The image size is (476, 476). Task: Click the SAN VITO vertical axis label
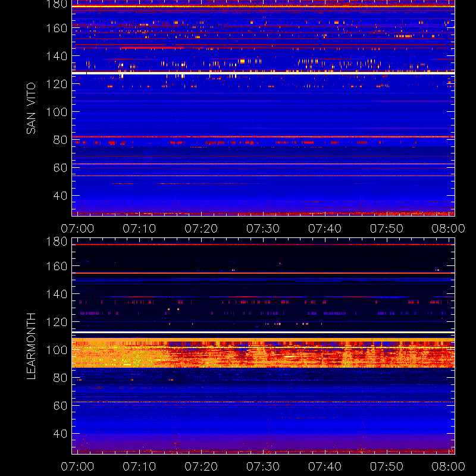pos(31,108)
